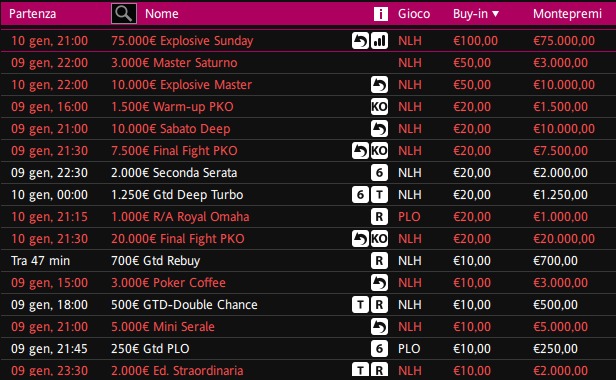Click the 6-max icon on Seconda Serata row
Image resolution: width=616 pixels, height=380 pixels.
point(380,173)
